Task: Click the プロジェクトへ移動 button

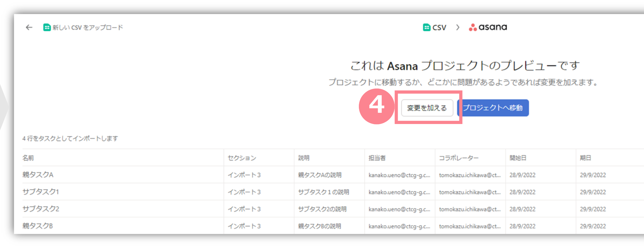Action: click(x=493, y=108)
